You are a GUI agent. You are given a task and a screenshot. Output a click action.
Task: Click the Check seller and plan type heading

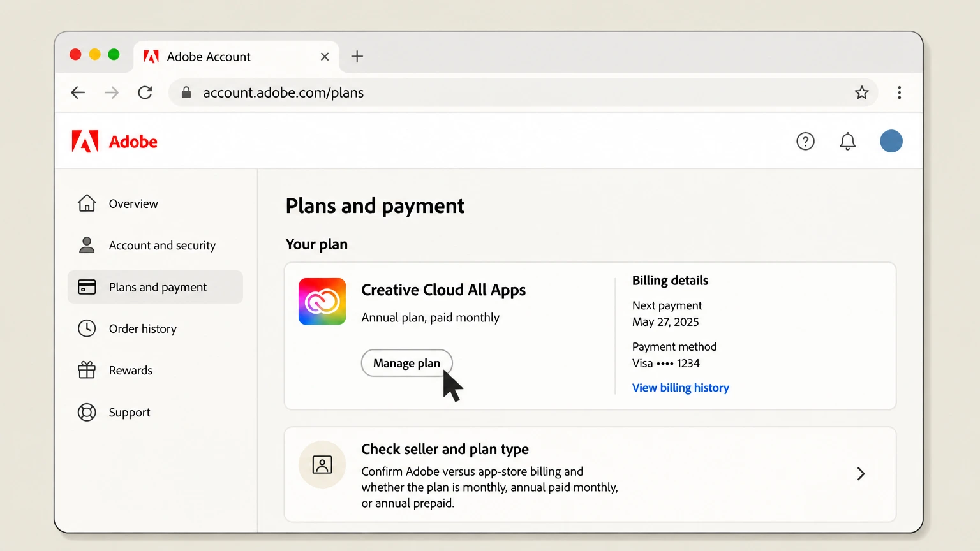click(445, 449)
